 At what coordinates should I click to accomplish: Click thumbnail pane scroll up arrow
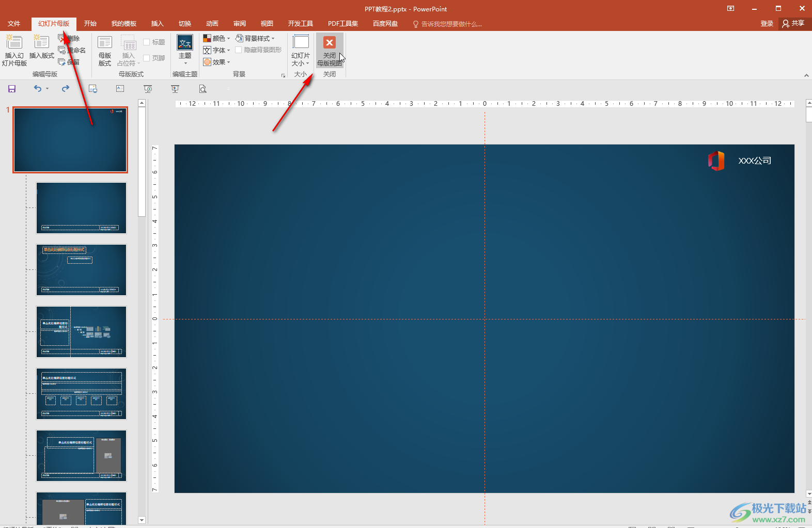[142, 103]
